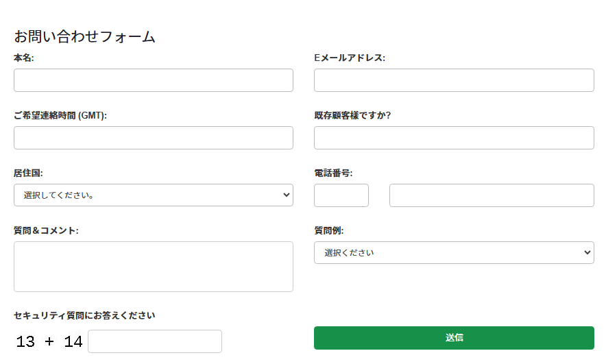The height and width of the screenshot is (364, 606).
Task: Click the 既存顧客様ですか? input field
Action: 453,138
